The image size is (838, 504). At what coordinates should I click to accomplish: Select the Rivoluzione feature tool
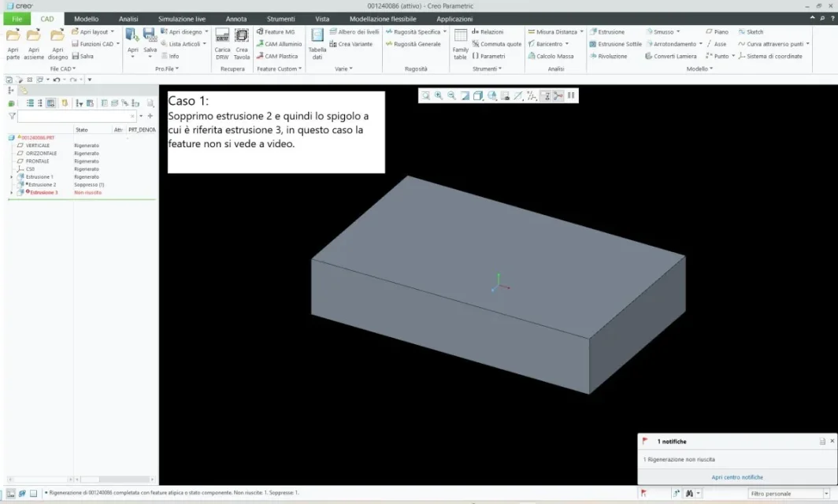[611, 56]
